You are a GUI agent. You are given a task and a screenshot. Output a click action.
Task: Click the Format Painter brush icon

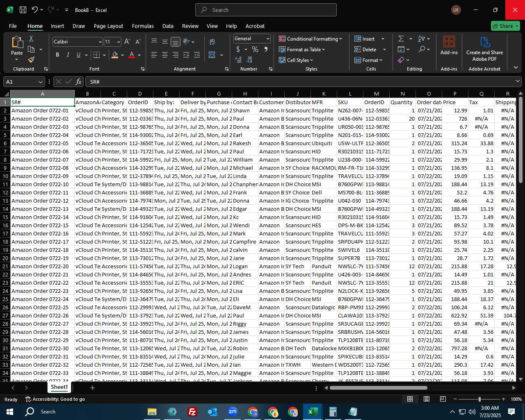pos(31,60)
